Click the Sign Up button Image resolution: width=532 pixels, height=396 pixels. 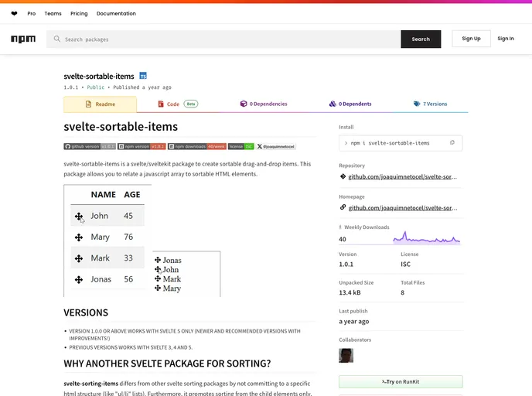(x=471, y=39)
